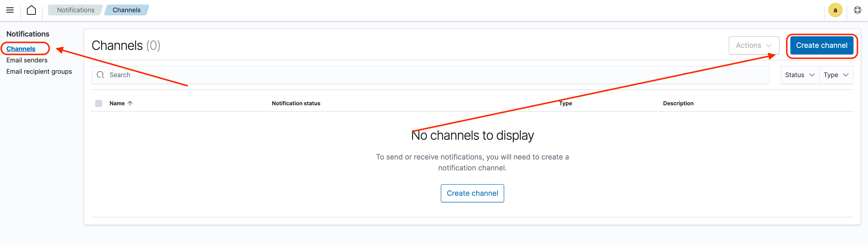
Task: Click the Email recipient groups item
Action: [x=39, y=71]
